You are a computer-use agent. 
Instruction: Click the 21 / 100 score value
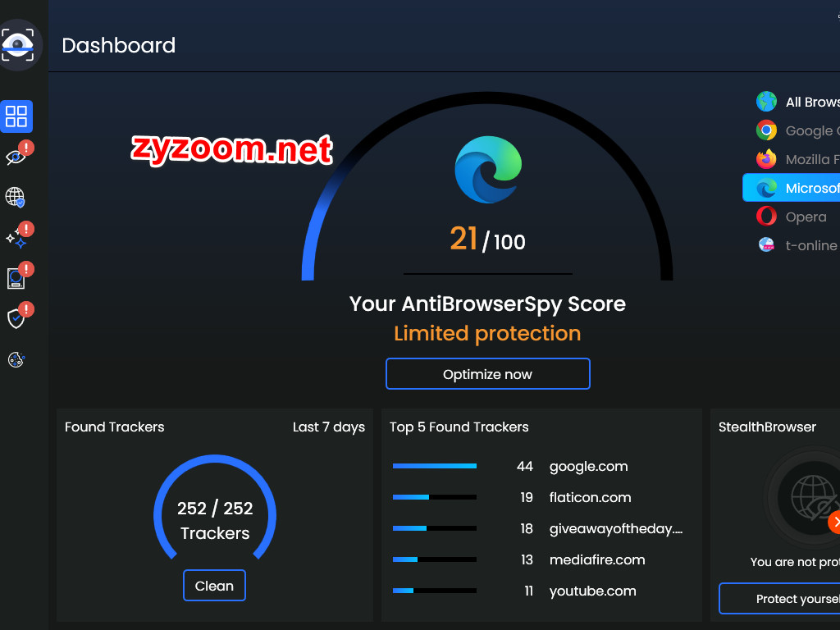[487, 239]
